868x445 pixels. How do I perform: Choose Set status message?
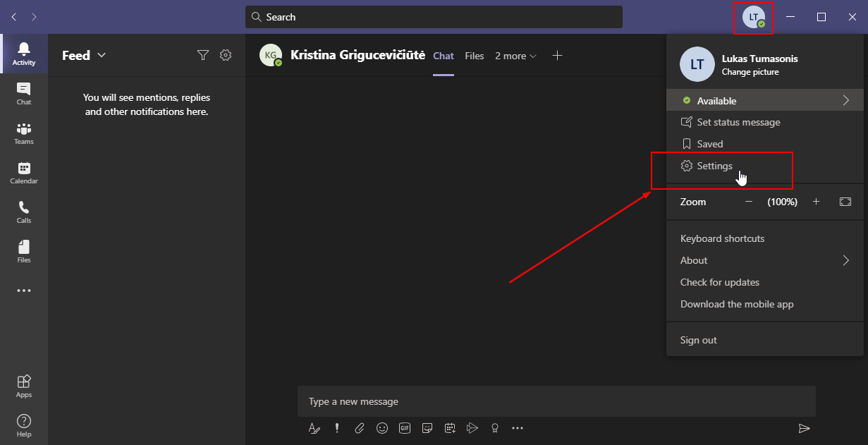(x=764, y=122)
